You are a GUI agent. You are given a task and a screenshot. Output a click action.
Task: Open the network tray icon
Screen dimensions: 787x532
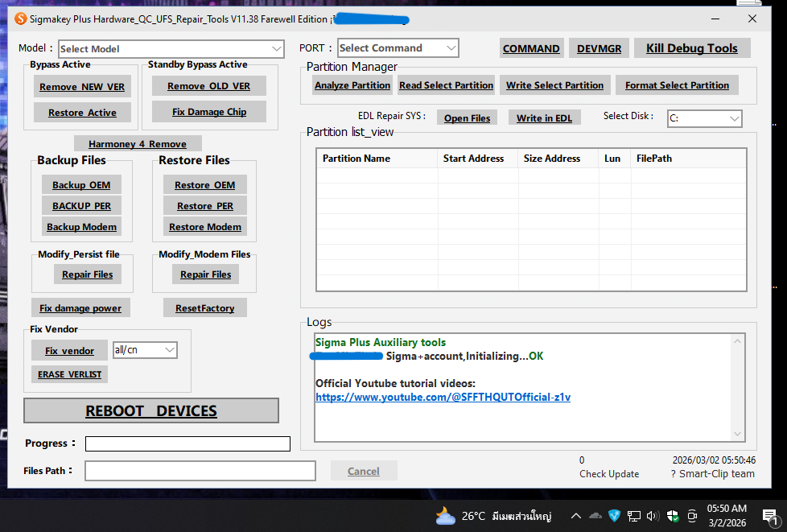point(634,516)
